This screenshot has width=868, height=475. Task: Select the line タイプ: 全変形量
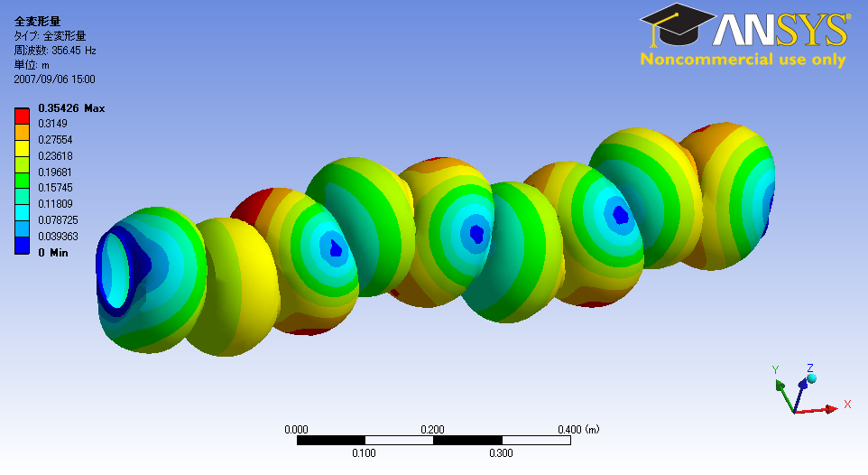(50, 36)
